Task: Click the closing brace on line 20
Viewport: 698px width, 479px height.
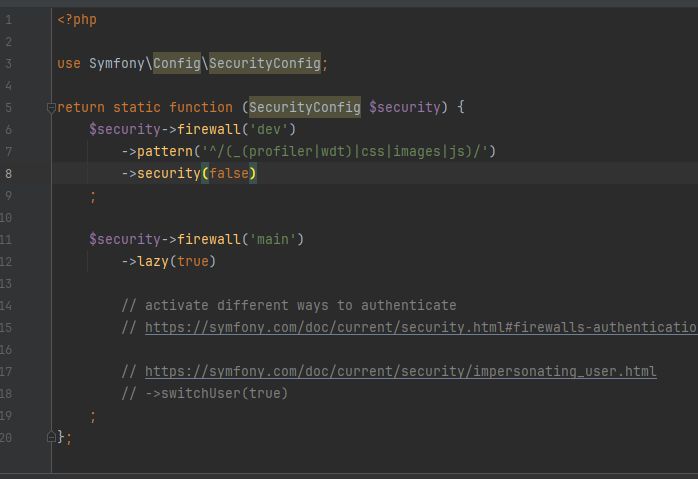Action: pos(61,437)
